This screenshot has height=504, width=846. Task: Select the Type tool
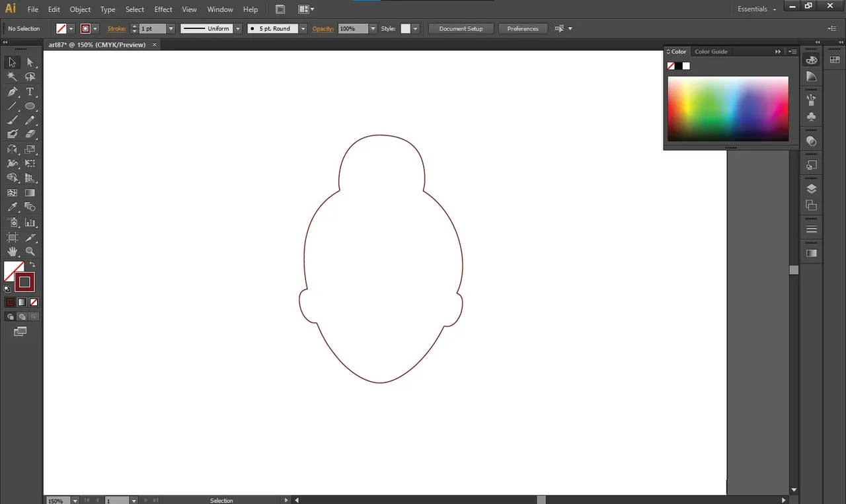pyautogui.click(x=30, y=92)
